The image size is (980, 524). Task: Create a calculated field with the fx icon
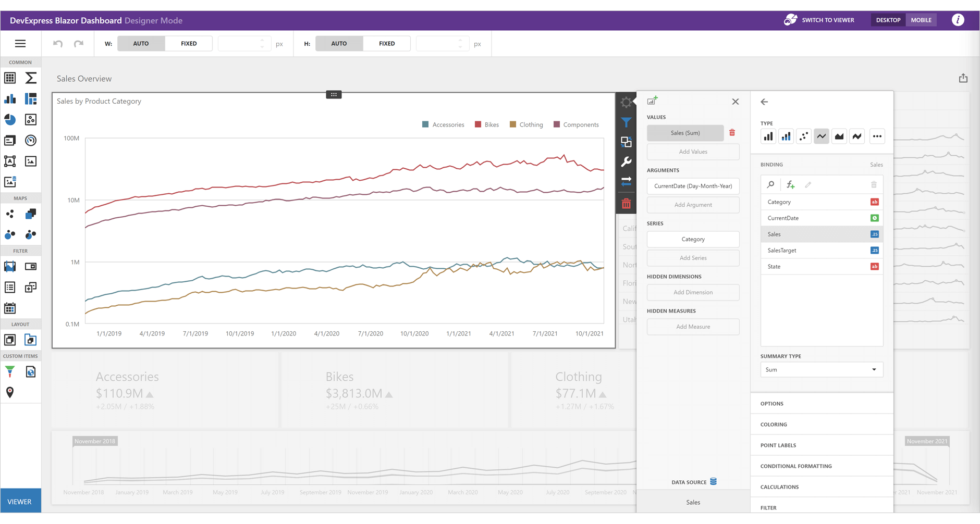(x=790, y=184)
